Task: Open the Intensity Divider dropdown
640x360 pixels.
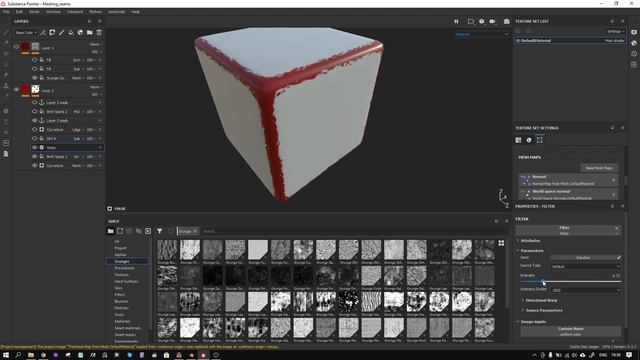Action: (586, 290)
